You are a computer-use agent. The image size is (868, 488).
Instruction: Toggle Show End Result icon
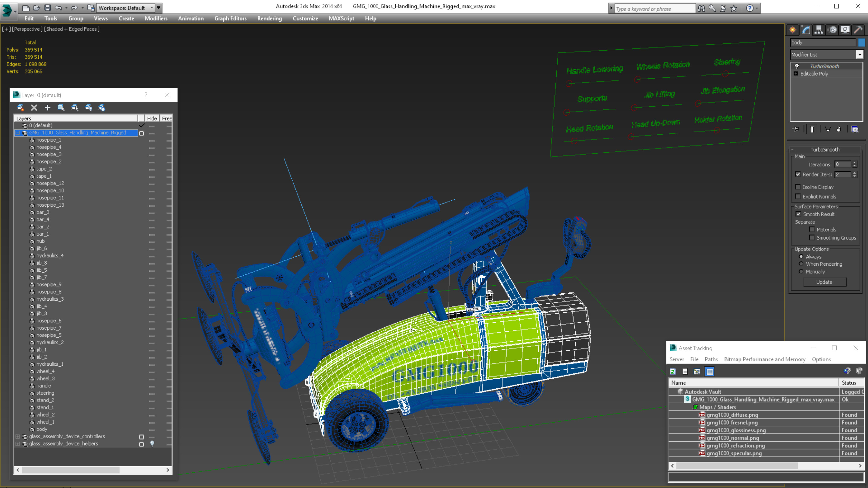(x=812, y=129)
